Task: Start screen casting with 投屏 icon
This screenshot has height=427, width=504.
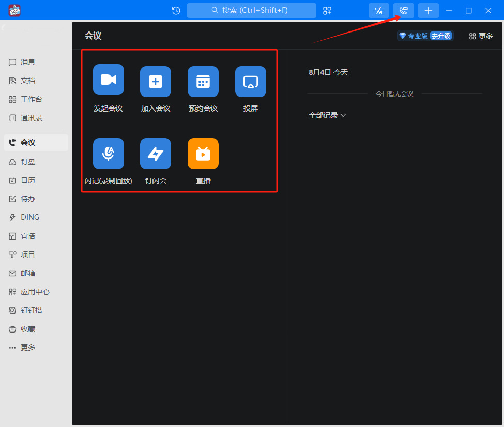Action: click(x=251, y=82)
